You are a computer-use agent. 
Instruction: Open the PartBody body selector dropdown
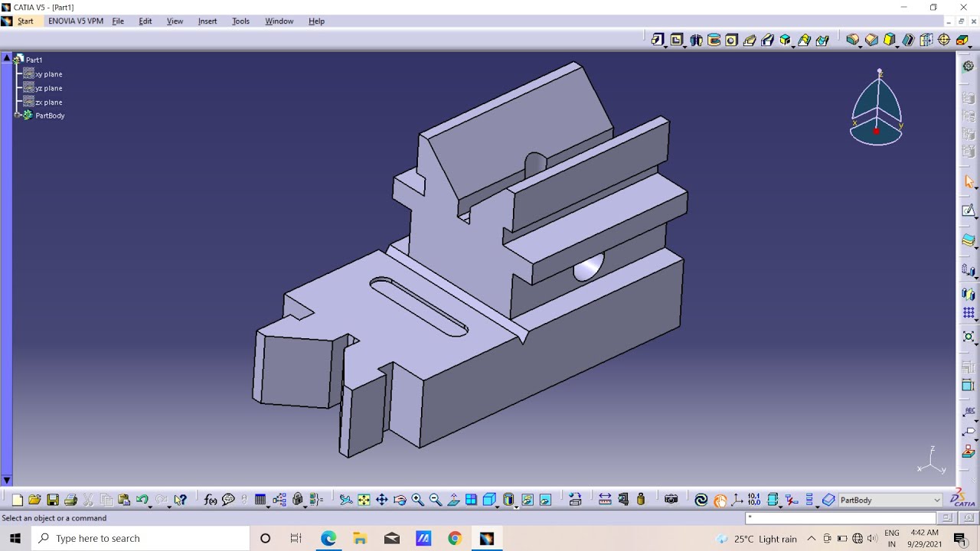point(936,500)
